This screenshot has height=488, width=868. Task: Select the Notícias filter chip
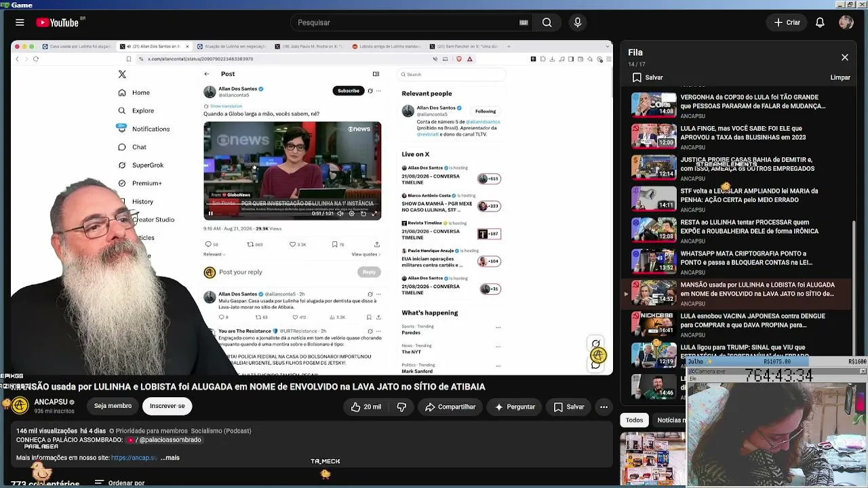(x=670, y=420)
